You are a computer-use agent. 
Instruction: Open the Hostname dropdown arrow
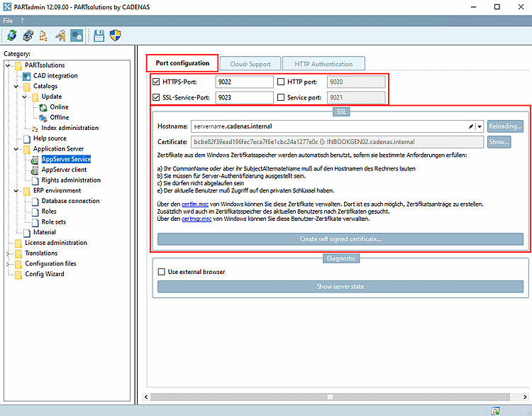coord(480,126)
